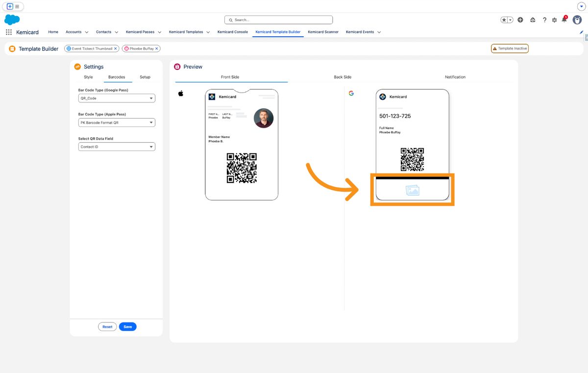Viewport: 588px width, 373px height.
Task: Open the global actions plus icon
Action: click(520, 20)
